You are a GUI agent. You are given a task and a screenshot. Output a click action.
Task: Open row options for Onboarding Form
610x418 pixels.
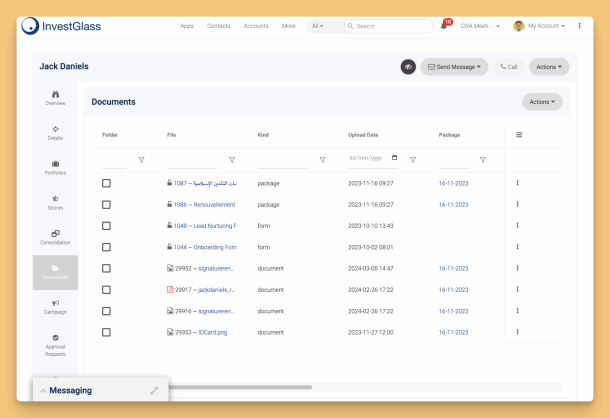pyautogui.click(x=517, y=247)
